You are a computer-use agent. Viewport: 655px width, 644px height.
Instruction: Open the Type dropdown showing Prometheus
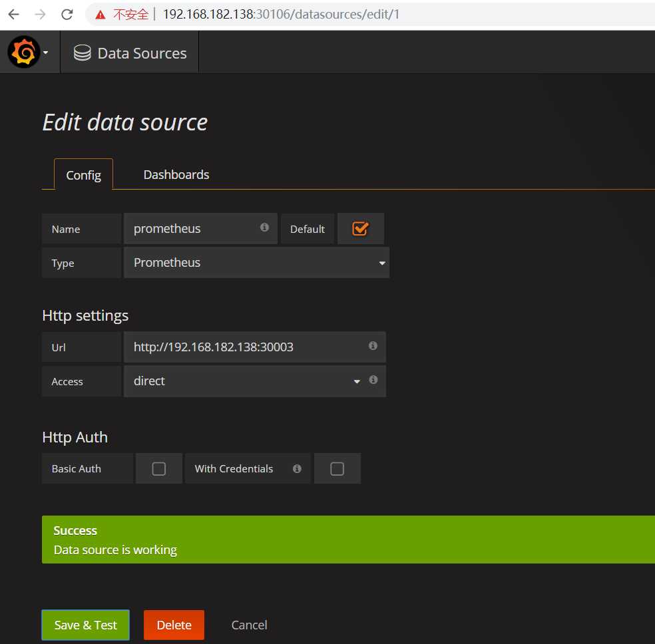(256, 263)
